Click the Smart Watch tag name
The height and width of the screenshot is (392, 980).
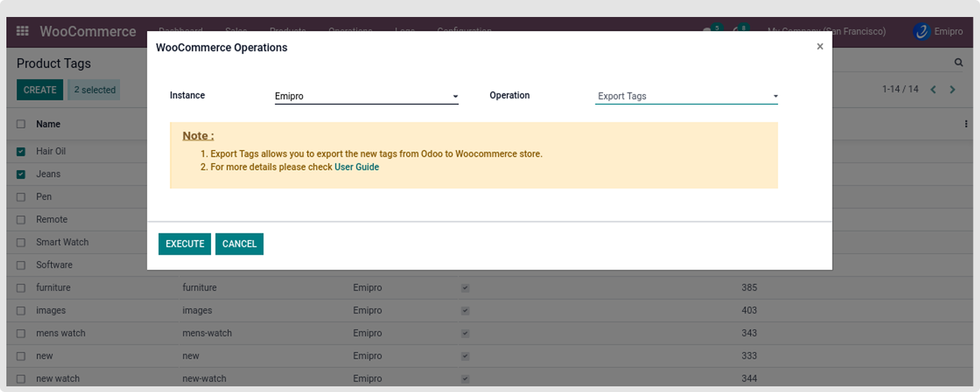pos(62,242)
